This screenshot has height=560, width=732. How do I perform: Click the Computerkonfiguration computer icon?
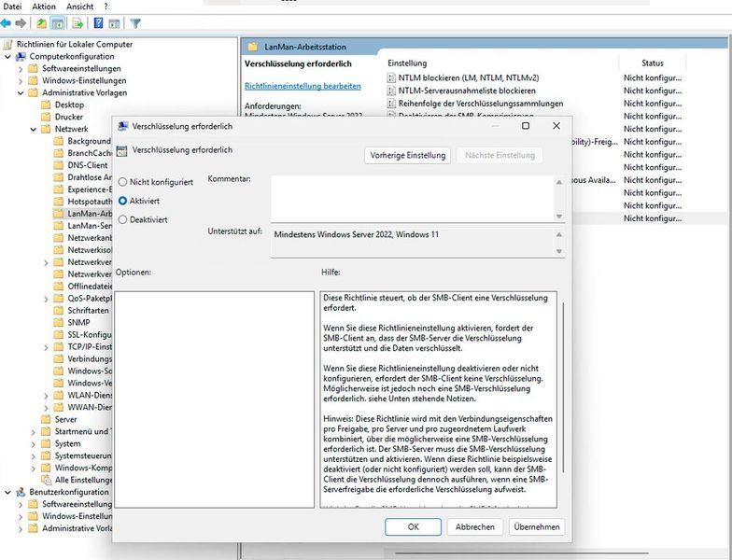pyautogui.click(x=21, y=56)
